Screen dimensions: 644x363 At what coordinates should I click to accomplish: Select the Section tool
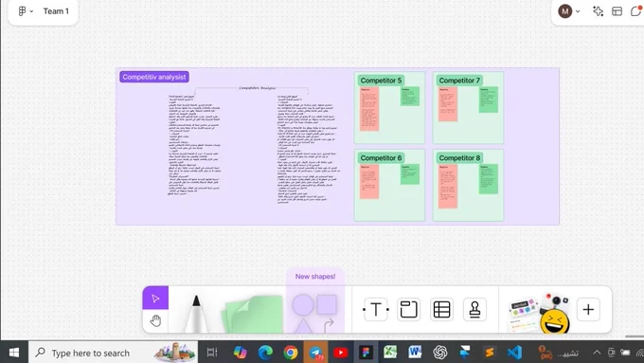coord(409,310)
